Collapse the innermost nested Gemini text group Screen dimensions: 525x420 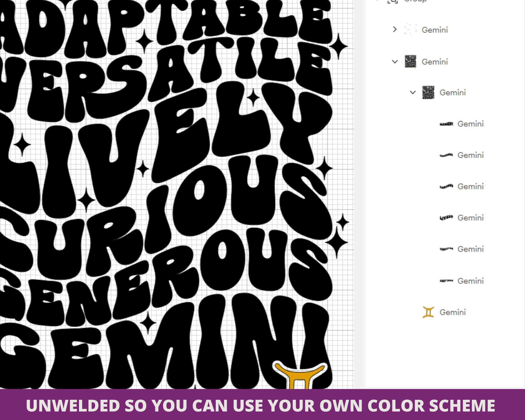click(x=412, y=93)
